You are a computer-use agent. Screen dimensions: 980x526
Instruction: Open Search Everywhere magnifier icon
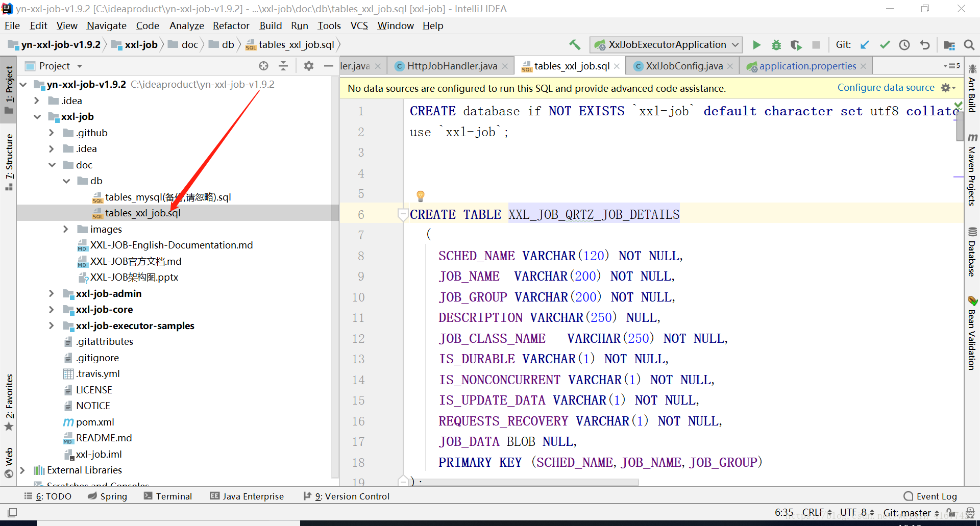coord(969,45)
